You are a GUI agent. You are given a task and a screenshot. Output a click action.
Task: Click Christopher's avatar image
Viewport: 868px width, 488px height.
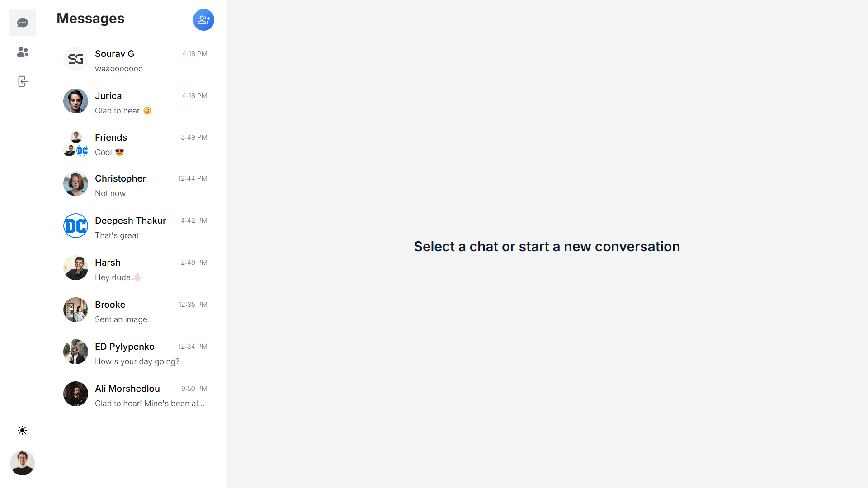75,183
